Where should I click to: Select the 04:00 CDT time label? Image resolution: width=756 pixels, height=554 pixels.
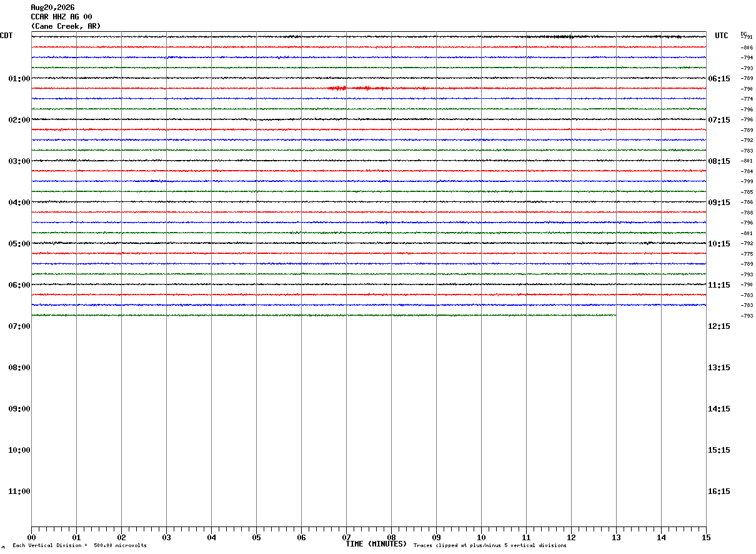[x=19, y=203]
